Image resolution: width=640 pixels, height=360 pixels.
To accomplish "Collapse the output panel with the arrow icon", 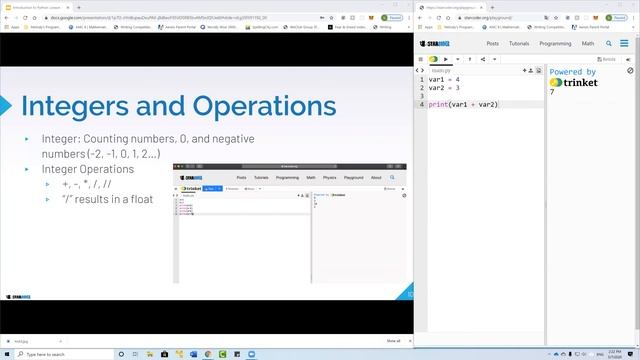I will coord(628,60).
